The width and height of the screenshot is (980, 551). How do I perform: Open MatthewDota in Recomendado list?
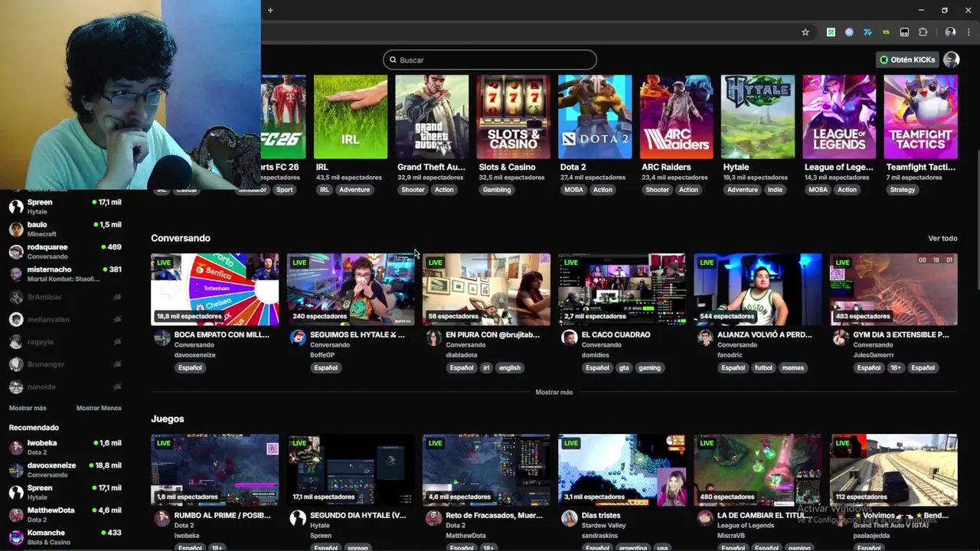coord(65,514)
